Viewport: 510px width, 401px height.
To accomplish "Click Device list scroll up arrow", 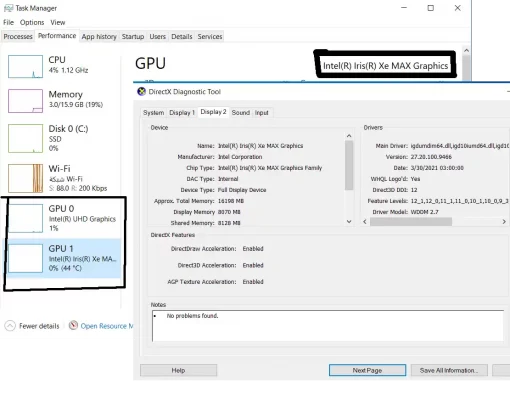I will [x=349, y=136].
